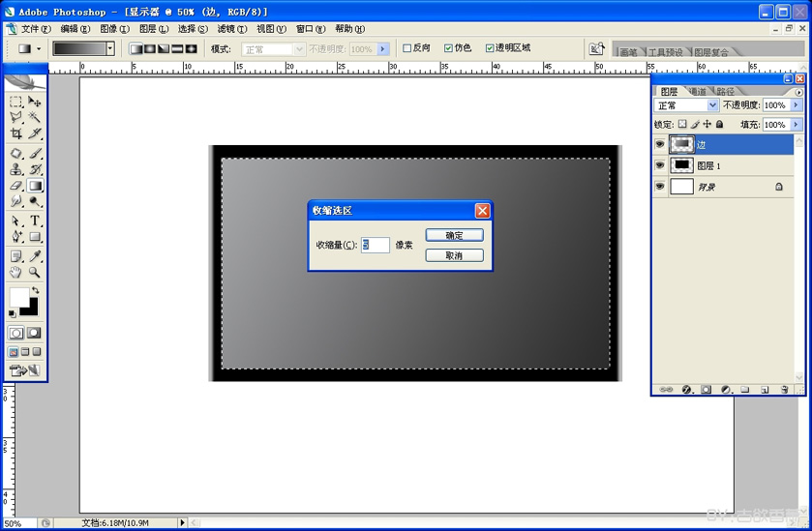Image resolution: width=812 pixels, height=531 pixels.
Task: Select the Eraser tool
Action: point(16,186)
